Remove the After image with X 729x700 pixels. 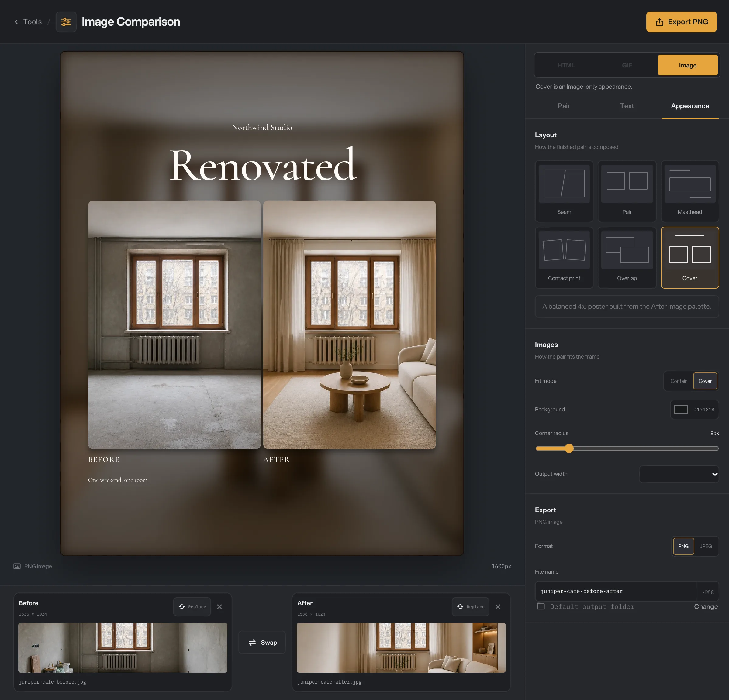[x=498, y=607]
